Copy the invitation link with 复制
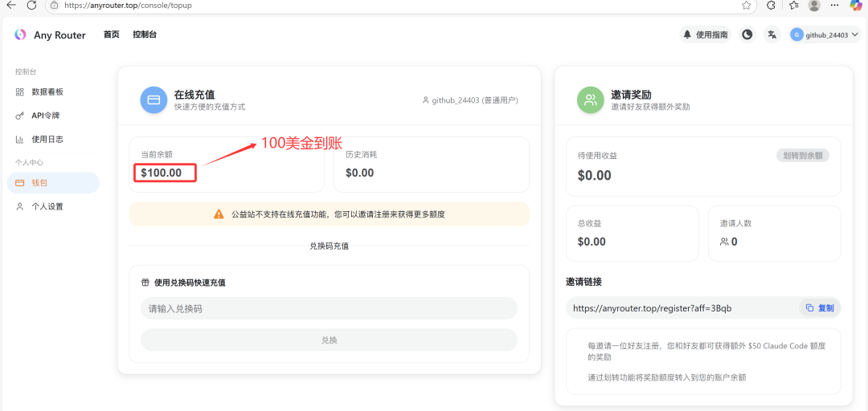The image size is (868, 411). [x=820, y=308]
